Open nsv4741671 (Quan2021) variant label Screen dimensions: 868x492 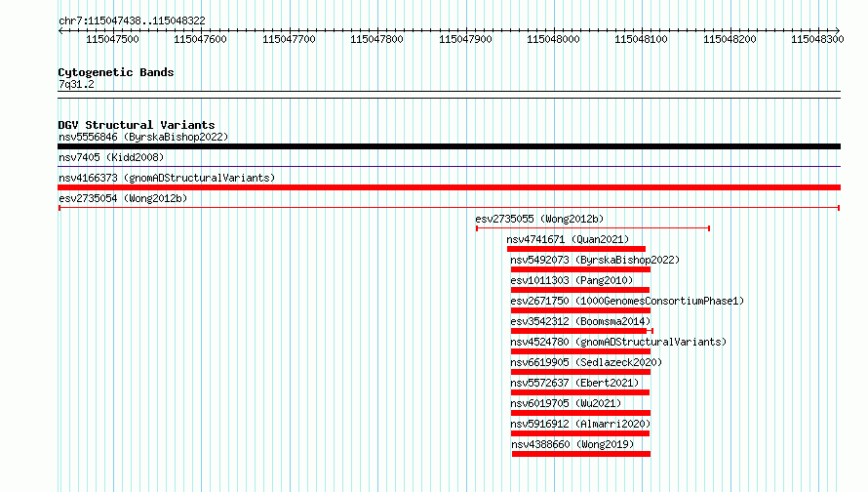point(568,239)
